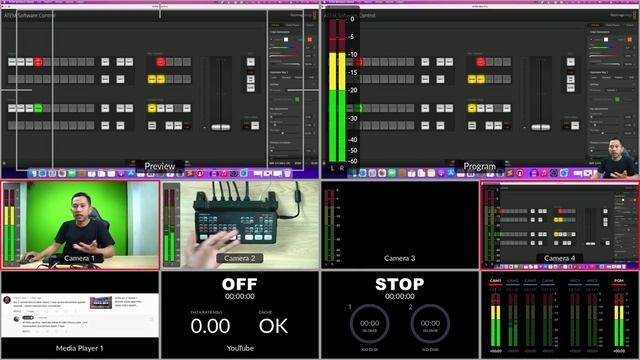Collapse Key Adjustments section in Preview pane
The width and height of the screenshot is (640, 360).
(x=279, y=109)
